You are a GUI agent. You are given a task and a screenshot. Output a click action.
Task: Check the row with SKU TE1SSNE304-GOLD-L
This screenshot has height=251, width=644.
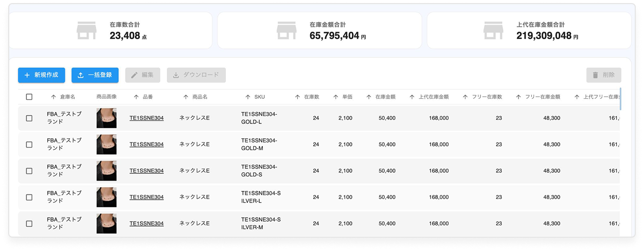(29, 118)
